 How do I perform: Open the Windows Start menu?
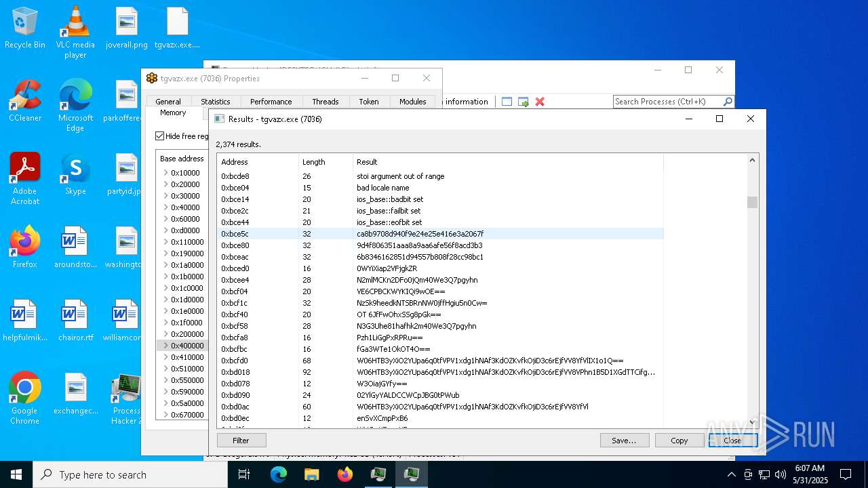click(x=16, y=474)
